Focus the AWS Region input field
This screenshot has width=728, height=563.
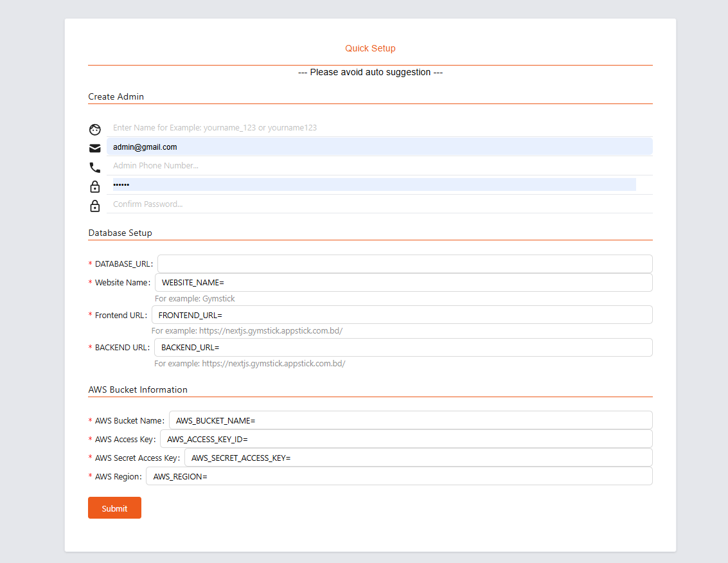coord(398,476)
